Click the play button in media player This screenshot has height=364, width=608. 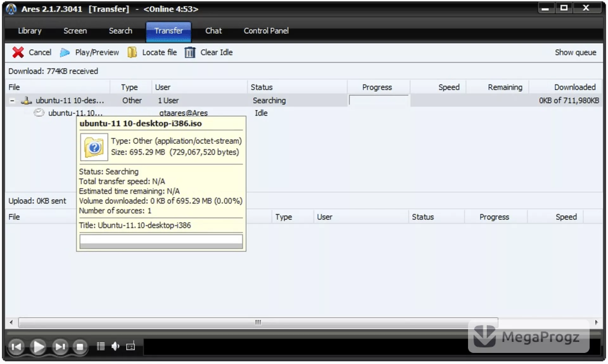[x=39, y=347]
